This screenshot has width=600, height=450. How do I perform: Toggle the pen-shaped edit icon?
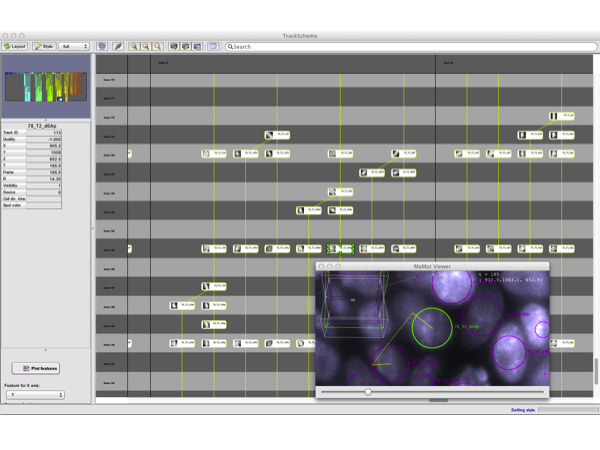tap(118, 46)
